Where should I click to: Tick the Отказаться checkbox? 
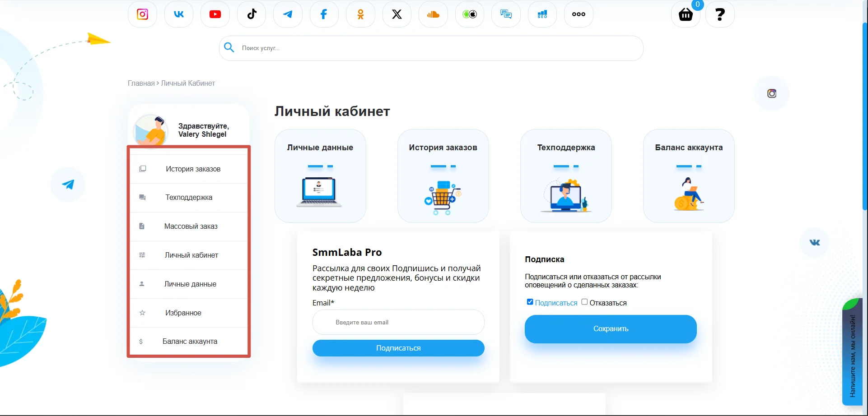[584, 302]
